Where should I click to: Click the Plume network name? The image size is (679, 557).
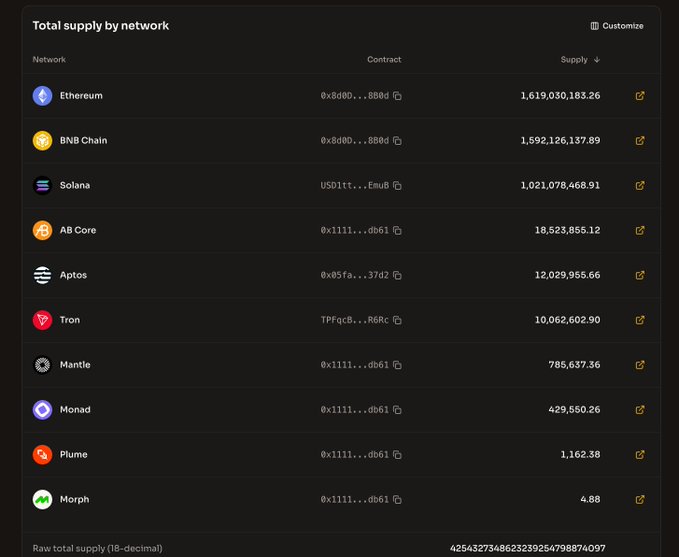(x=74, y=454)
